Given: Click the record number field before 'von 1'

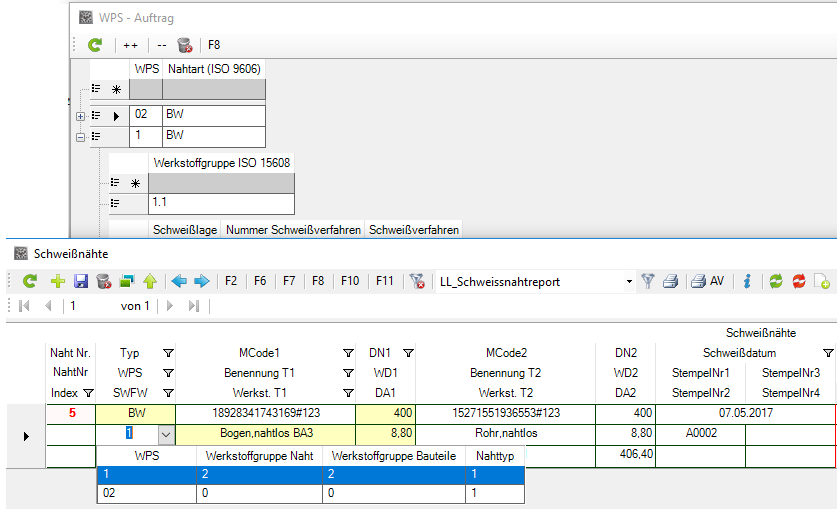Looking at the screenshot, I should pos(90,306).
